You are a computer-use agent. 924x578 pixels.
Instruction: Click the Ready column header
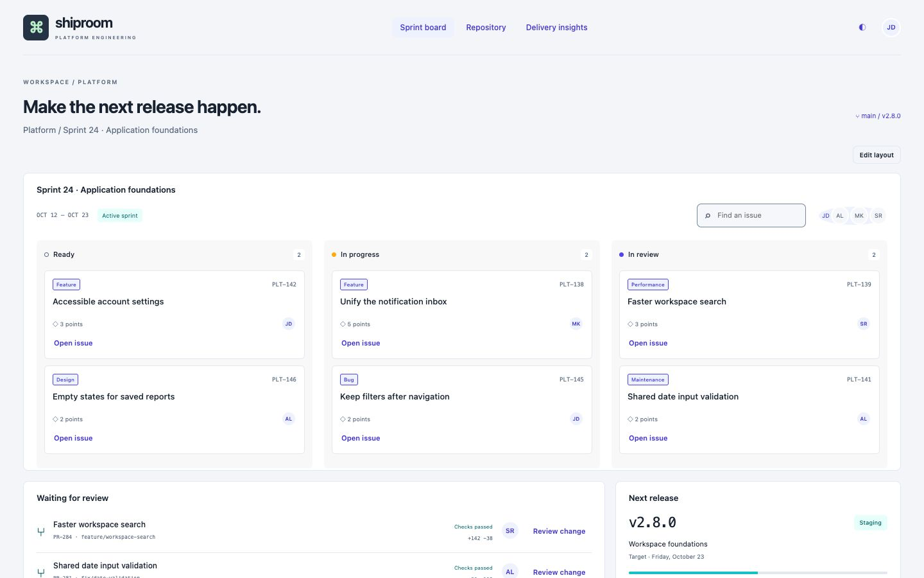pos(64,254)
